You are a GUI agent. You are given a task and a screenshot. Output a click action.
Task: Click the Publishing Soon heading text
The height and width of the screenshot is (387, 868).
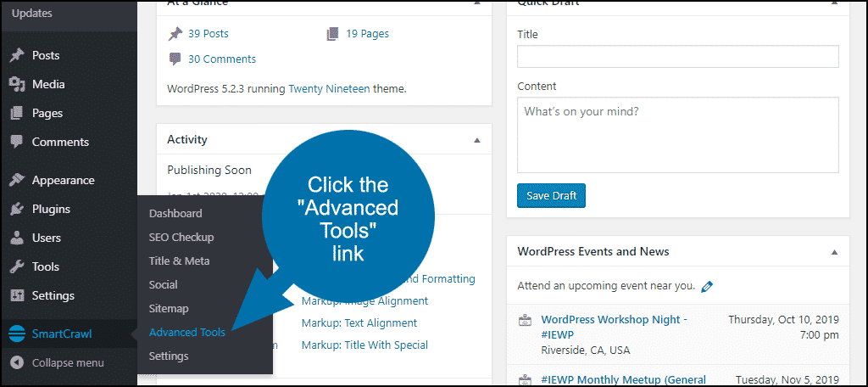(x=209, y=171)
